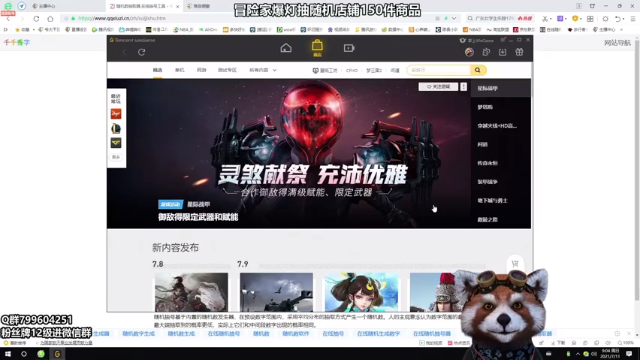640x360 pixels.
Task: Click browser search box beside address bar
Action: (x=500, y=18)
